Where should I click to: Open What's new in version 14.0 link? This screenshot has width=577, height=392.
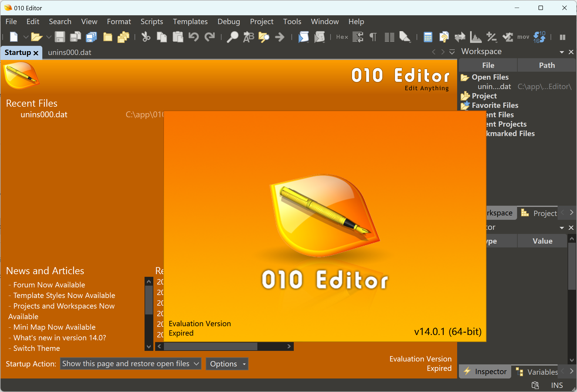coord(60,338)
